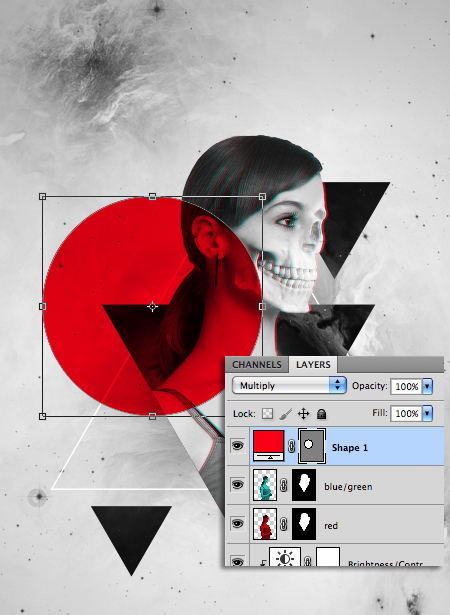Click Shape 1 mask link icon
450x615 pixels.
click(291, 446)
